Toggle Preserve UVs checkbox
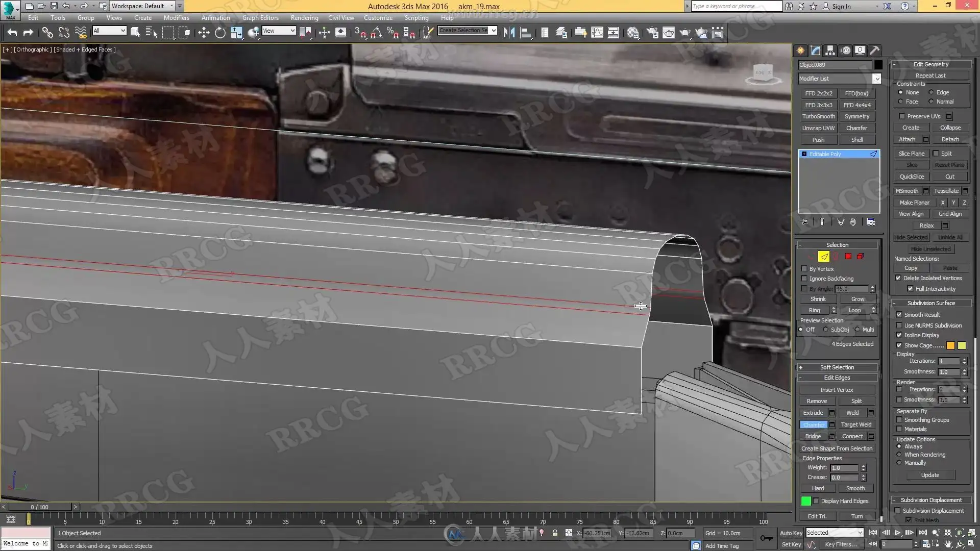Viewport: 980px width, 551px height. click(x=902, y=116)
